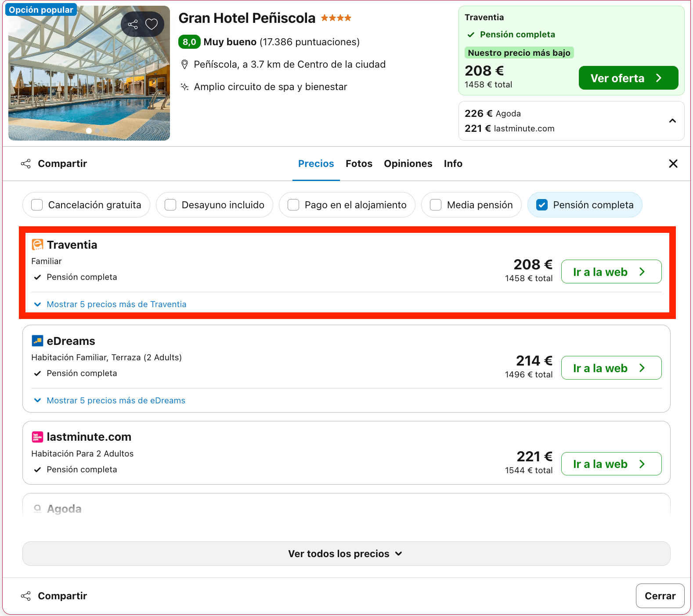Open the Opiniones tab
The width and height of the screenshot is (693, 616).
[x=408, y=163]
